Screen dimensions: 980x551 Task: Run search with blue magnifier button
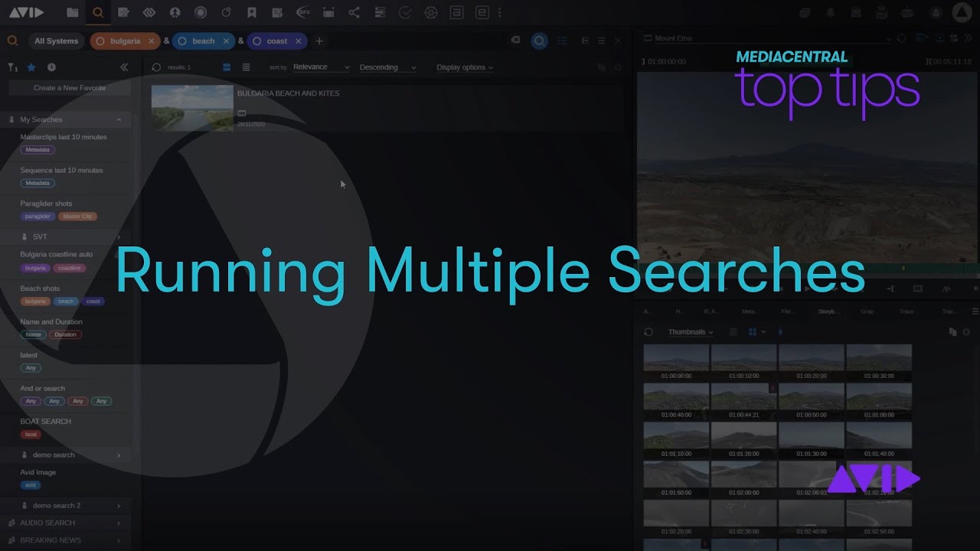pyautogui.click(x=540, y=41)
